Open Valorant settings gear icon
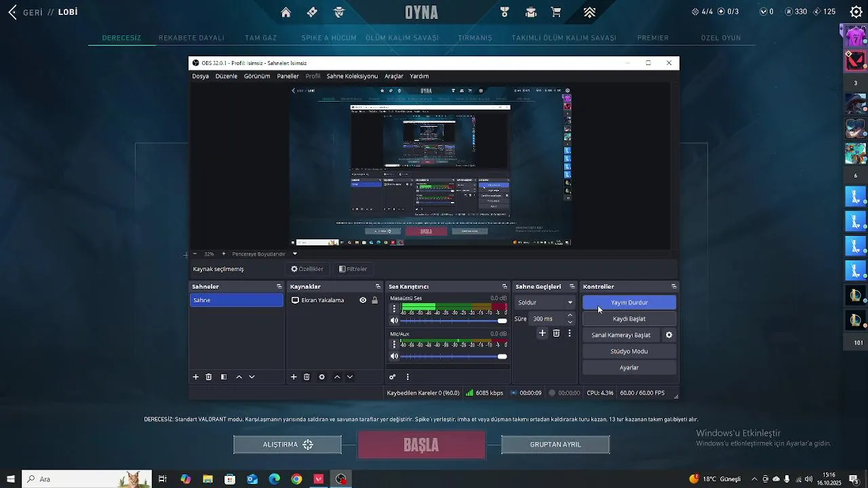Viewport: 868px width, 488px height. 856,12
